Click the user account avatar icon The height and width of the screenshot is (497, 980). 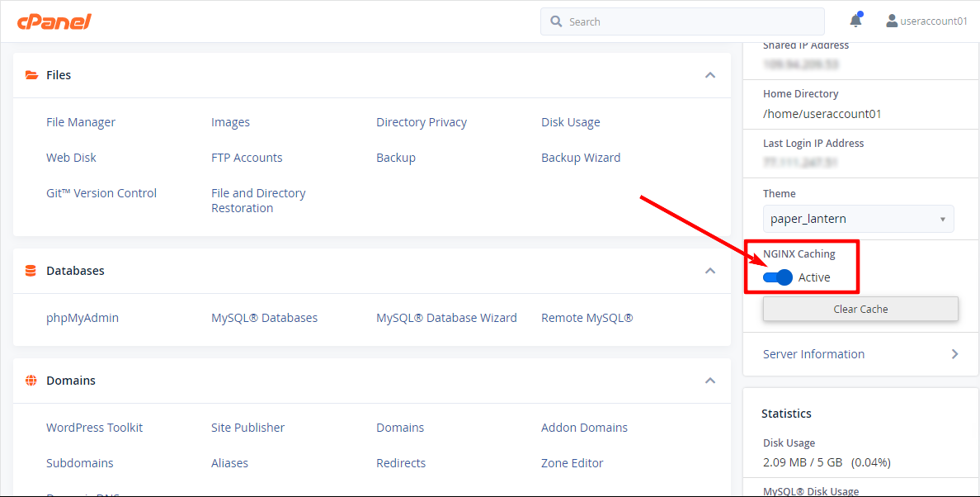pyautogui.click(x=892, y=21)
